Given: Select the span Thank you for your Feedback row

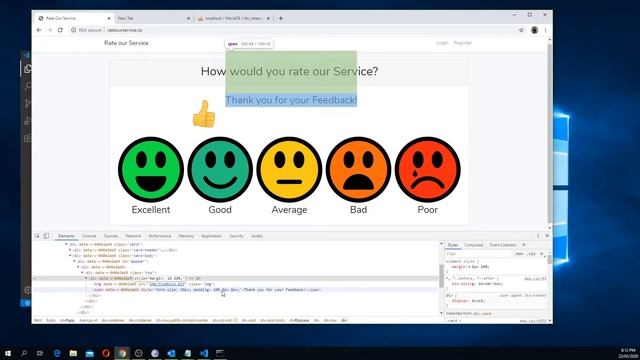Looking at the screenshot, I should click(x=235, y=290).
